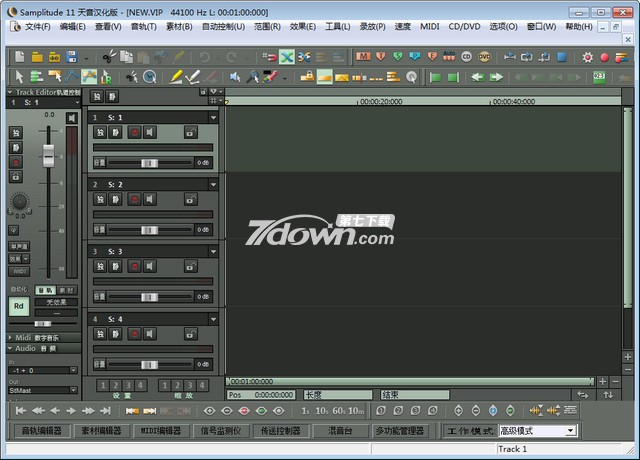Click the yellow pencil draw tool
Viewport: 640px width, 460px height.
177,76
